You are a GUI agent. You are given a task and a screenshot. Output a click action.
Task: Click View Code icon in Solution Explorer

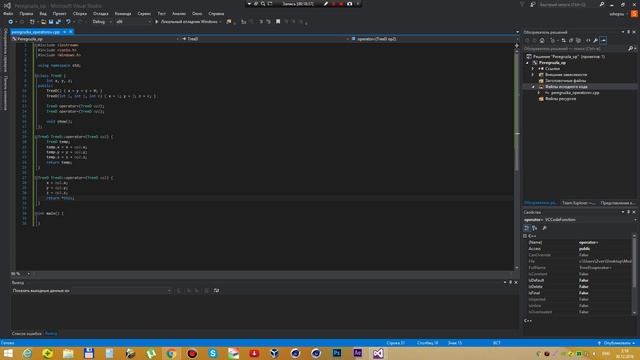588,40
